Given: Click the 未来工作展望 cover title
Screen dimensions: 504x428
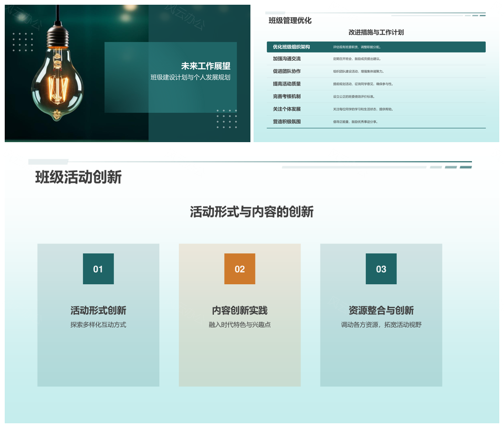Looking at the screenshot, I should 205,66.
